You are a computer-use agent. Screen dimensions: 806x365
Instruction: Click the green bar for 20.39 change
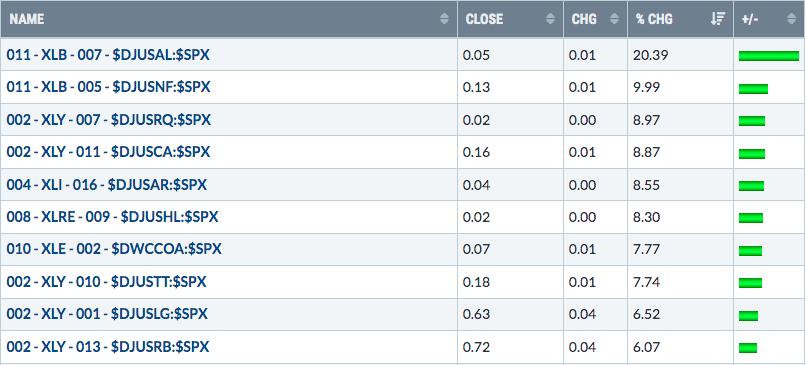(769, 56)
